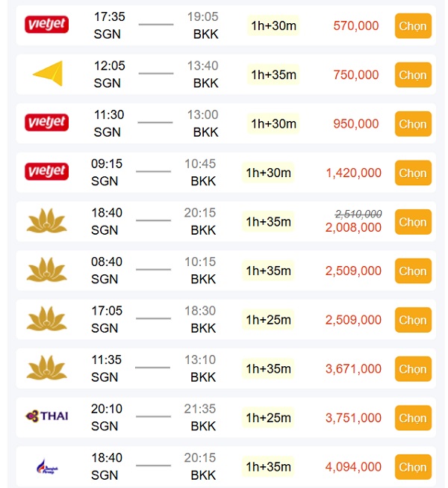Viewport: 448px width, 488px height.
Task: Click the Thai Airways logo
Action: click(47, 416)
